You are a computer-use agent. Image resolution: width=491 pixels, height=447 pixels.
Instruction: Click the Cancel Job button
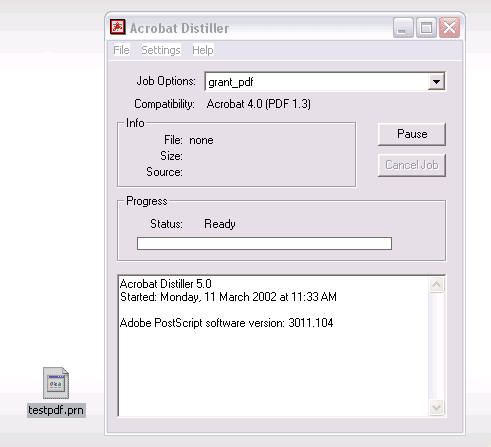pos(412,165)
